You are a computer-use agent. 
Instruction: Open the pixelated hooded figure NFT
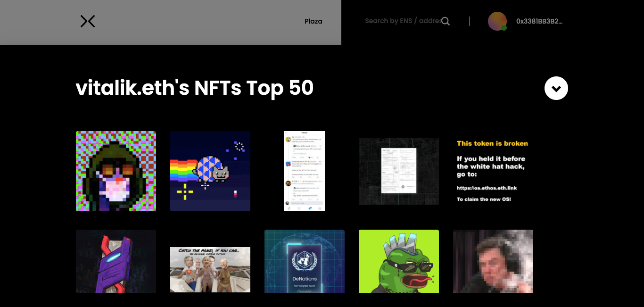click(116, 171)
